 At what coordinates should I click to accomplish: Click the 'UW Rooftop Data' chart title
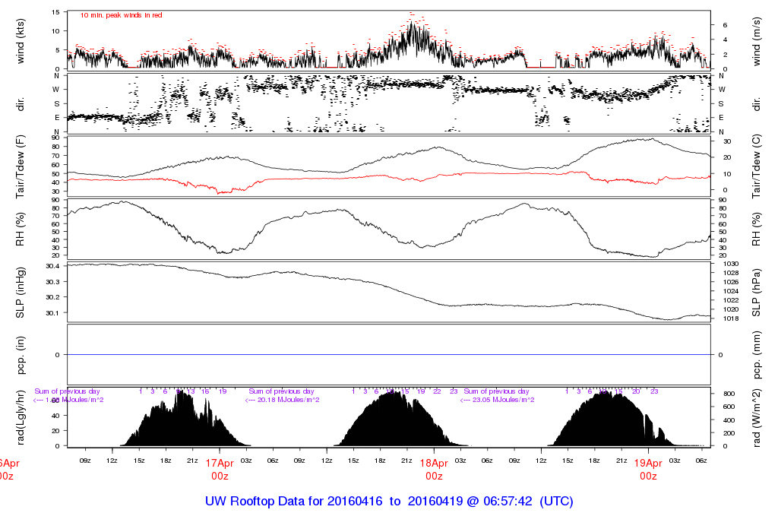[x=388, y=502]
